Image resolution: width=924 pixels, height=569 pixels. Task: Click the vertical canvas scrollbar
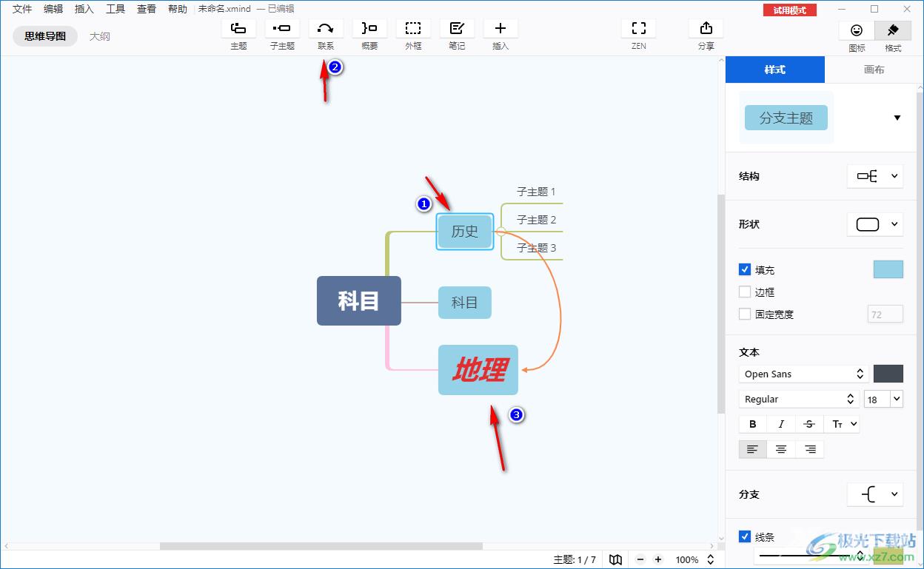721,303
